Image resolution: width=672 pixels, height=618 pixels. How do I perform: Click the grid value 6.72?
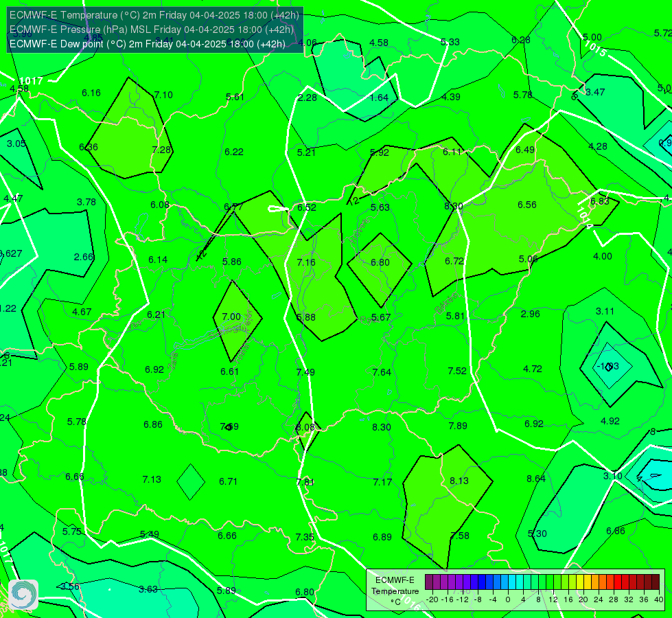(454, 261)
